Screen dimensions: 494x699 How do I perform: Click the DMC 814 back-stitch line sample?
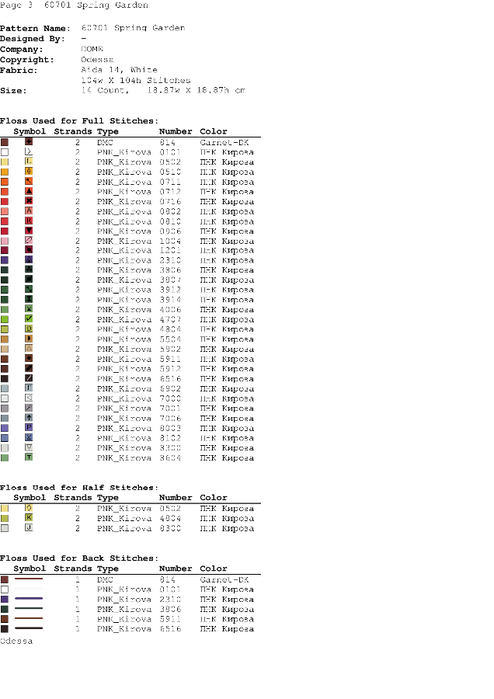[x=29, y=579]
